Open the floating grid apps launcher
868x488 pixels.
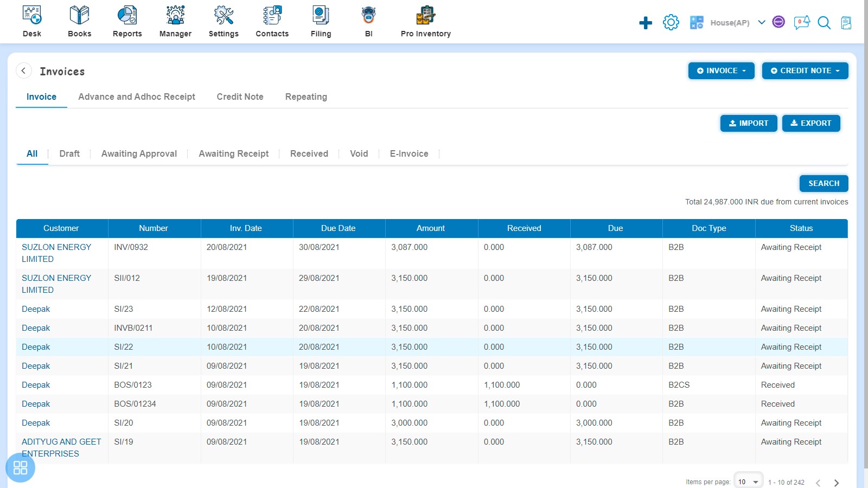20,467
